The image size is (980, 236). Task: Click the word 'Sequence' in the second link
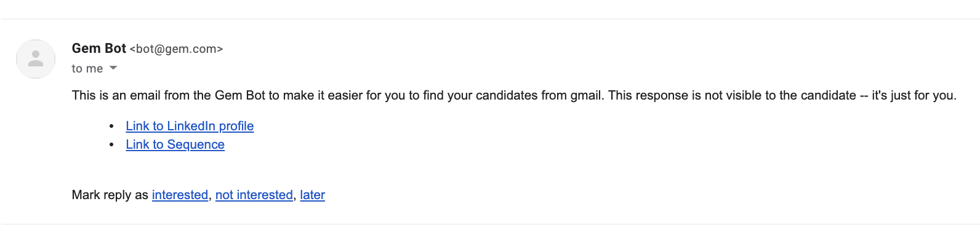point(196,144)
